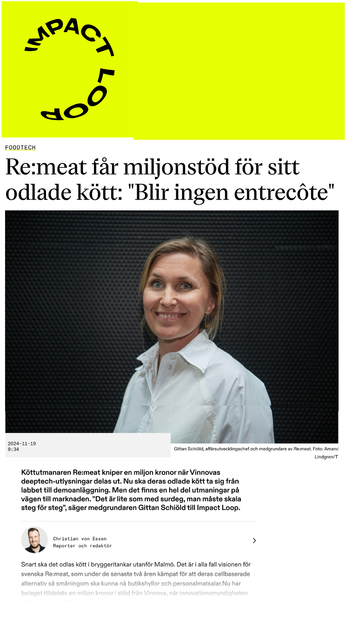
Task: Click the yellow header banner beside the logo
Action: (x=239, y=71)
